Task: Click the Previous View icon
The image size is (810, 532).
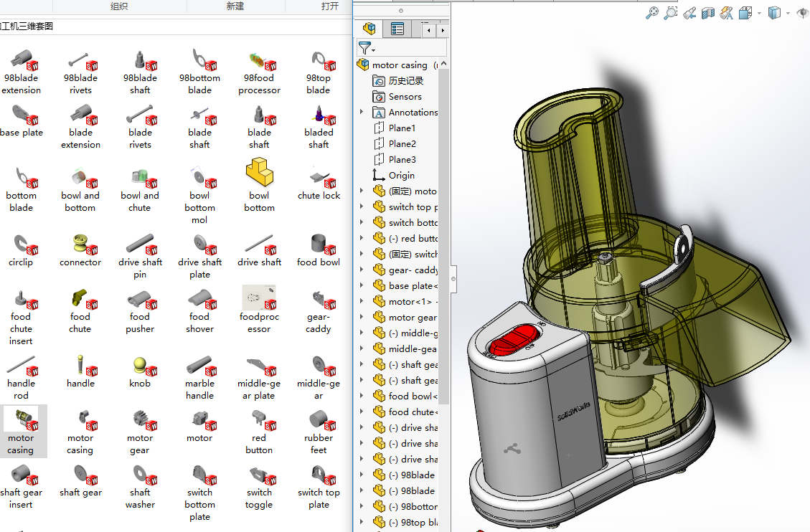Action: (689, 13)
